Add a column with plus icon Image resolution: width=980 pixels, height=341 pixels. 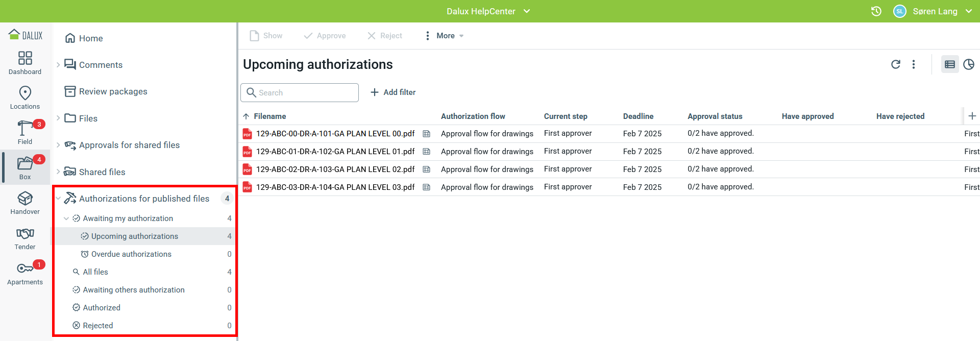coord(972,116)
